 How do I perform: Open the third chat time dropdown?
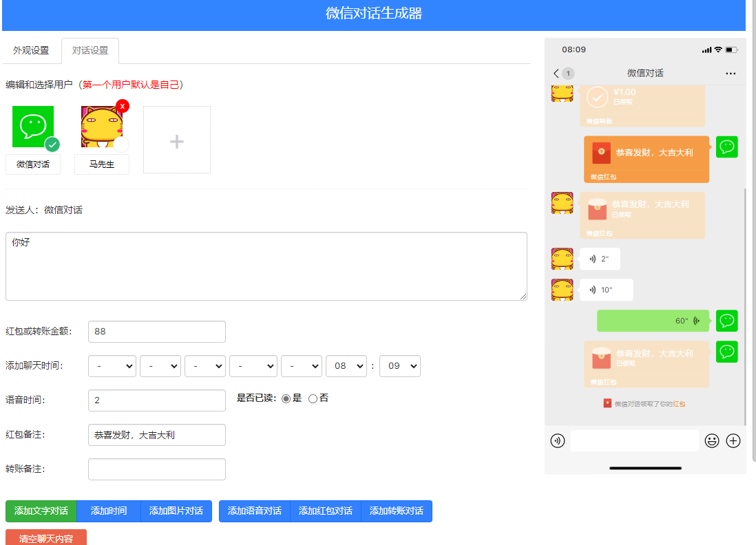(205, 366)
